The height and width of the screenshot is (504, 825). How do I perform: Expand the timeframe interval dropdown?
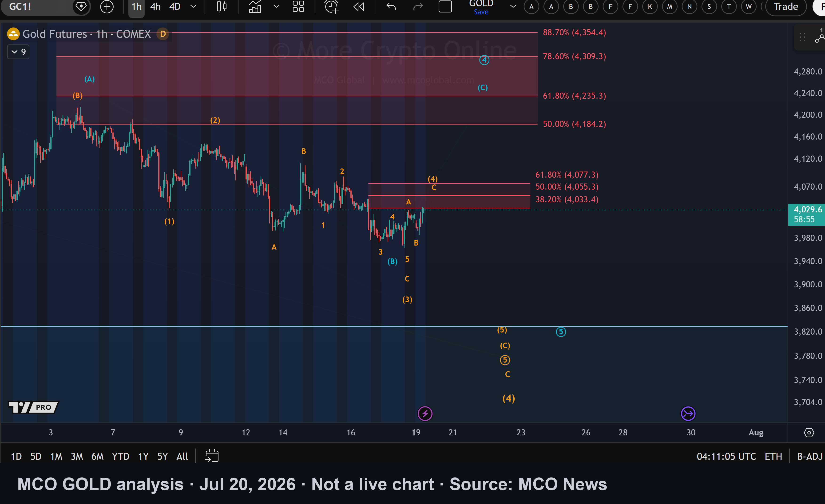[x=193, y=7]
